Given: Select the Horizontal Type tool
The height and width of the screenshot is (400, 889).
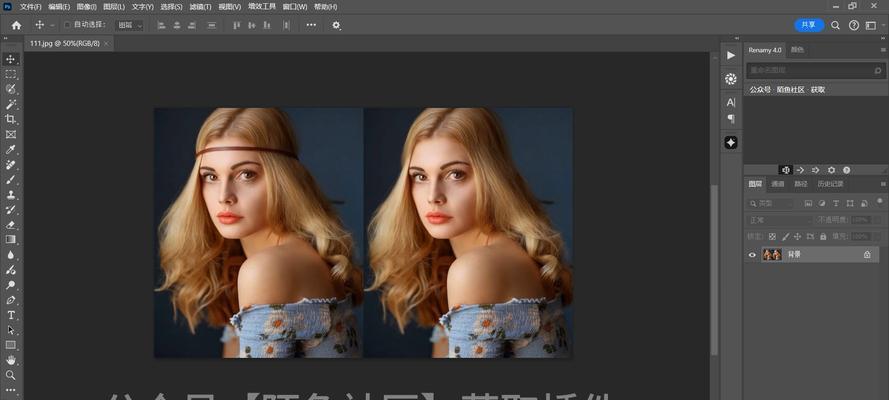Looking at the screenshot, I should point(10,315).
